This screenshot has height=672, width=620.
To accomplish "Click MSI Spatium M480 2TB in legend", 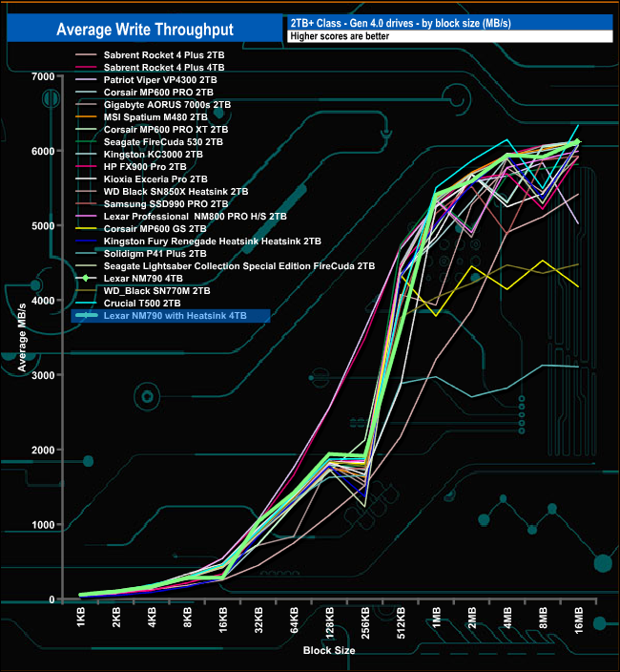I will (x=155, y=117).
